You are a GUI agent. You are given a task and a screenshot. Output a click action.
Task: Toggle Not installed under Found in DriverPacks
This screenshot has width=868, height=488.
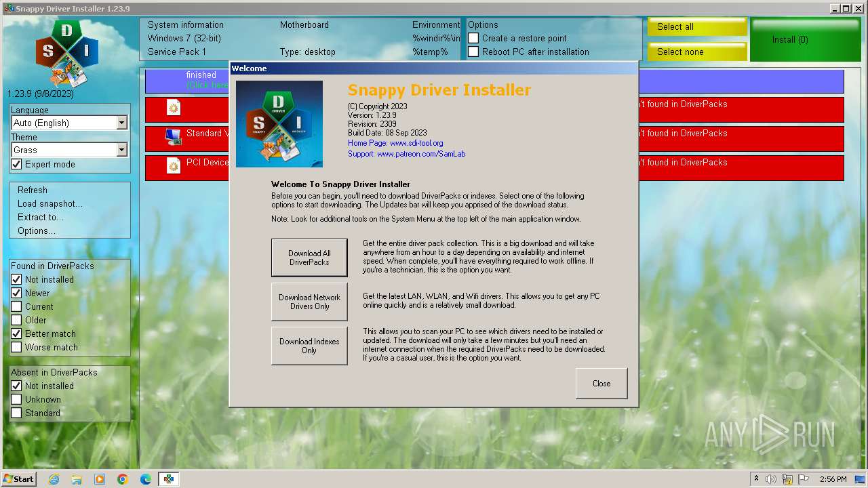point(17,279)
